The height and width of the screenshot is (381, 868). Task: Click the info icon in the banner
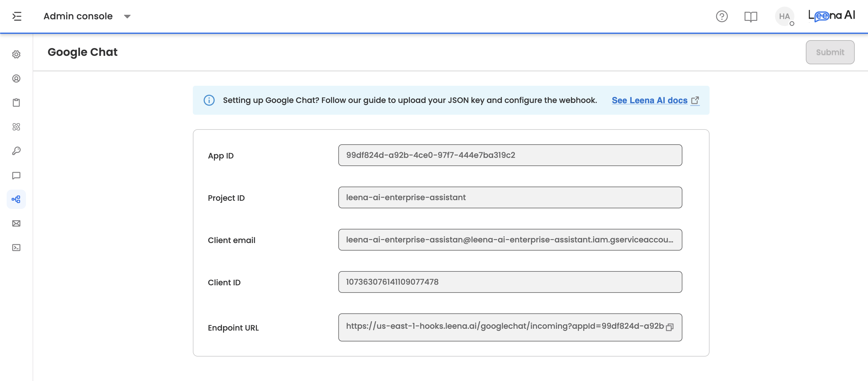click(209, 100)
